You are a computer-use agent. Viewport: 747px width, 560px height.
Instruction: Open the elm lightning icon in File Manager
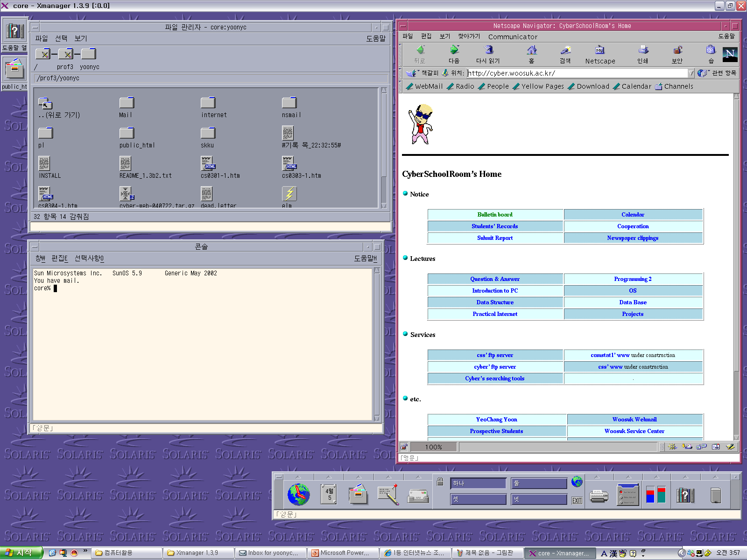click(x=289, y=194)
